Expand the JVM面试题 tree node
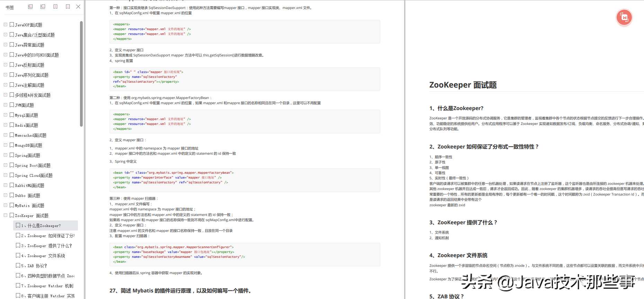This screenshot has width=644, height=299. tap(5, 105)
